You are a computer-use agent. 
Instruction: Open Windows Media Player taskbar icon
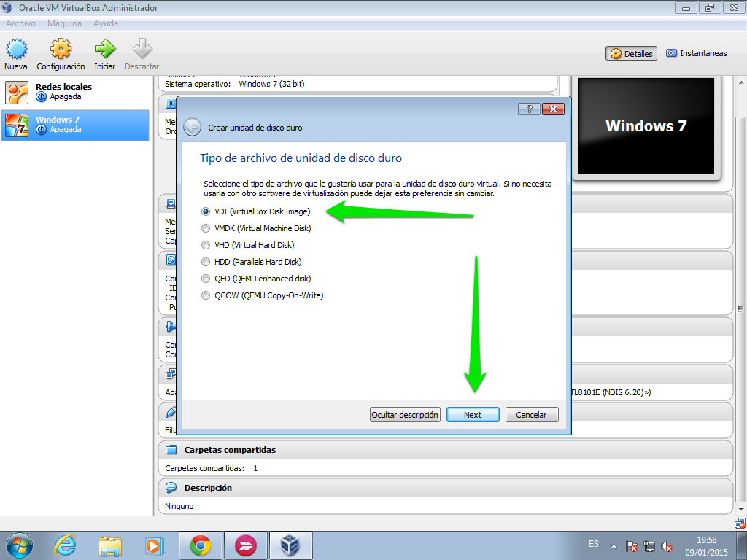pos(155,545)
